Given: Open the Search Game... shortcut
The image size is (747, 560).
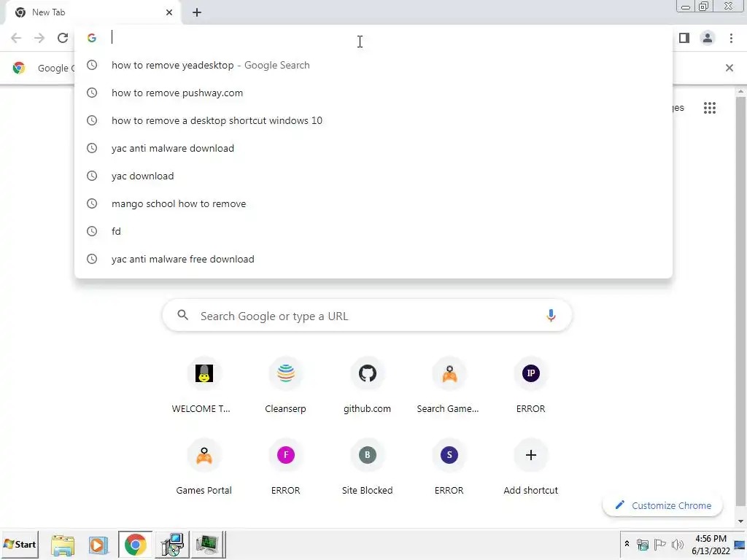Looking at the screenshot, I should coord(449,386).
